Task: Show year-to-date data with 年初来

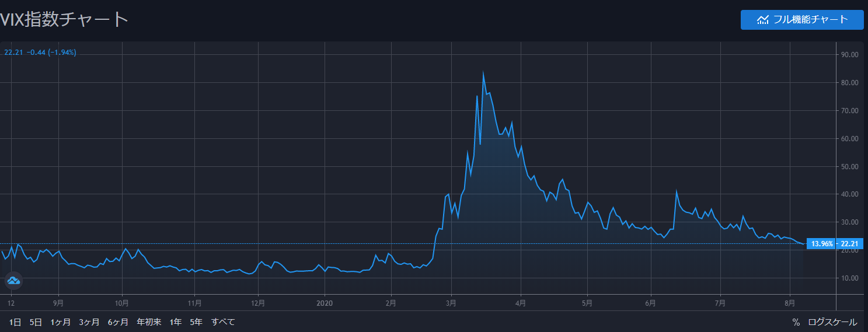Action: point(149,322)
